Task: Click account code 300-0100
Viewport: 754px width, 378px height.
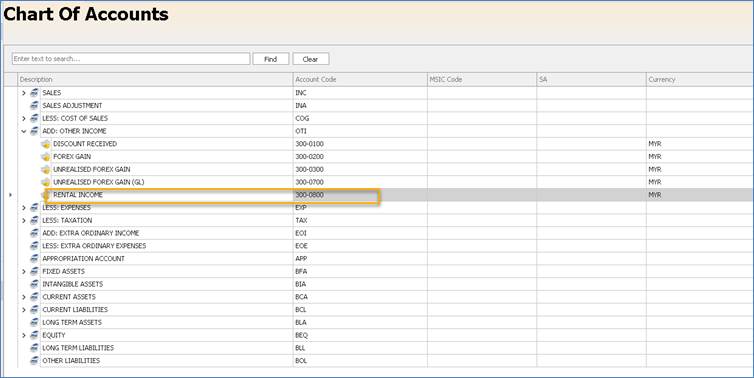Action: 309,144
